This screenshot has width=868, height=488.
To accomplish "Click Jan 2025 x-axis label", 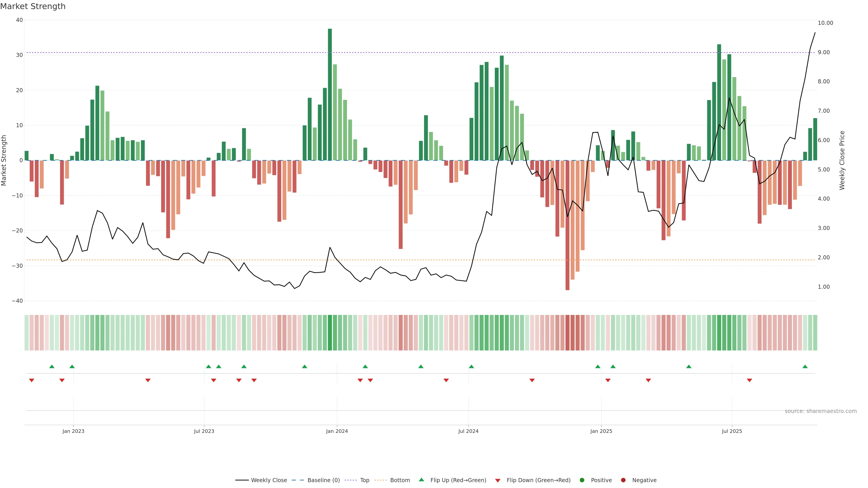I will (601, 431).
